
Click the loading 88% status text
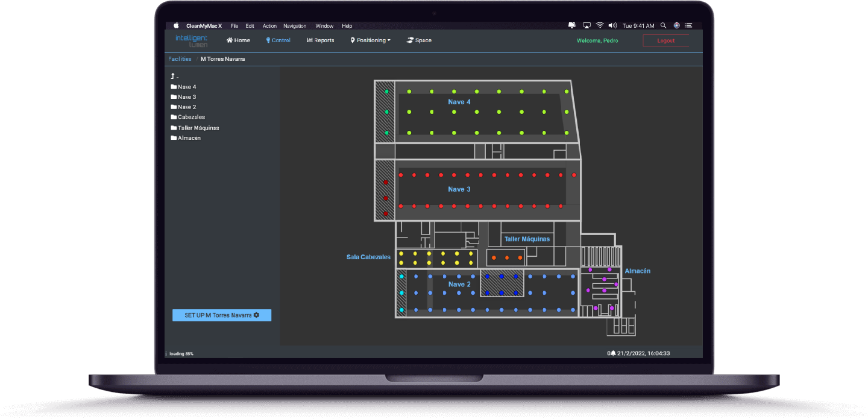(181, 353)
